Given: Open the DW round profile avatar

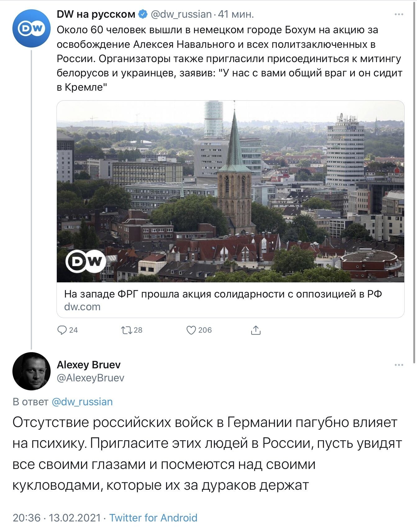Looking at the screenshot, I should click(x=31, y=28).
